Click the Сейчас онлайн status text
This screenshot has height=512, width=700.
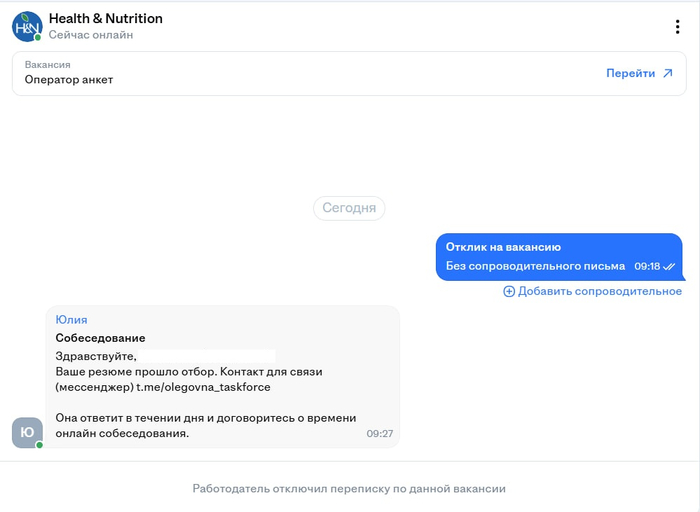coord(91,35)
